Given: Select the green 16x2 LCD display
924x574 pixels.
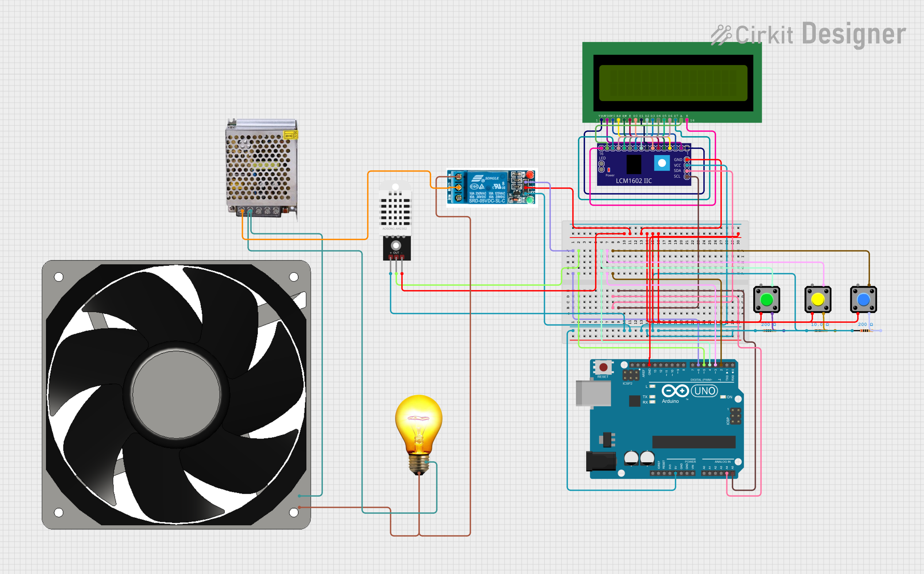Looking at the screenshot, I should coord(672,82).
